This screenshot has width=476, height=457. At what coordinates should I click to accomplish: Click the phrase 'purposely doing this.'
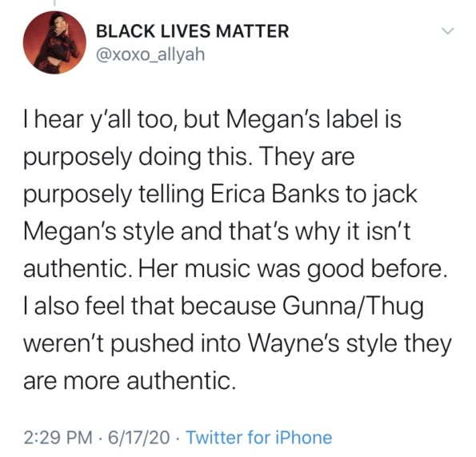click(136, 157)
